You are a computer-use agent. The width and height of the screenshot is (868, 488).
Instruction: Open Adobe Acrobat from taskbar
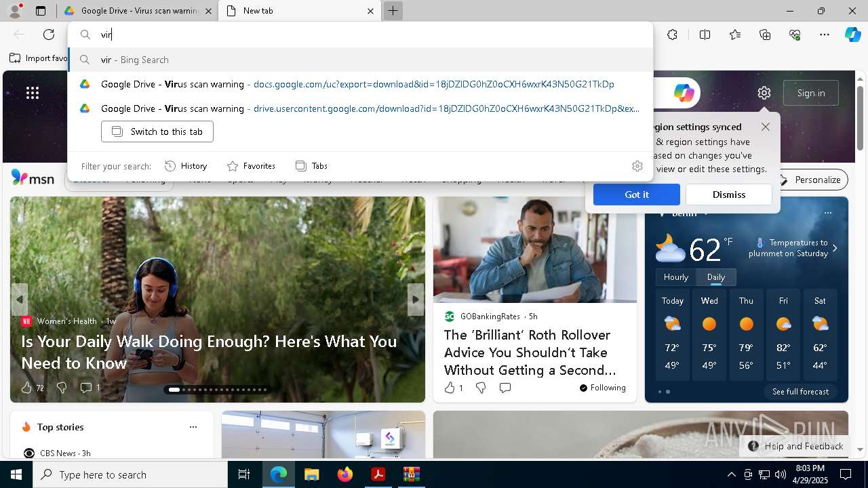point(378,474)
